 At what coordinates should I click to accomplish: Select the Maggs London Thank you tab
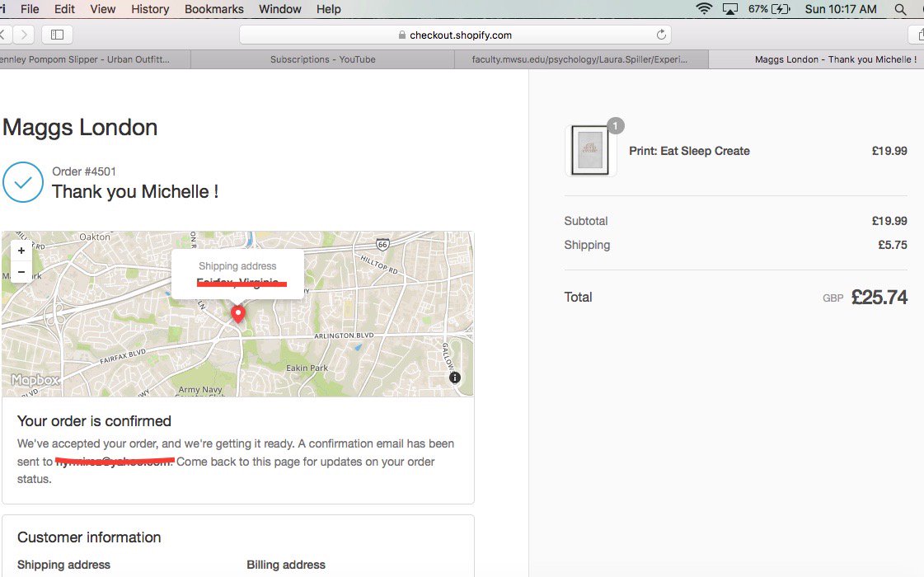click(816, 59)
